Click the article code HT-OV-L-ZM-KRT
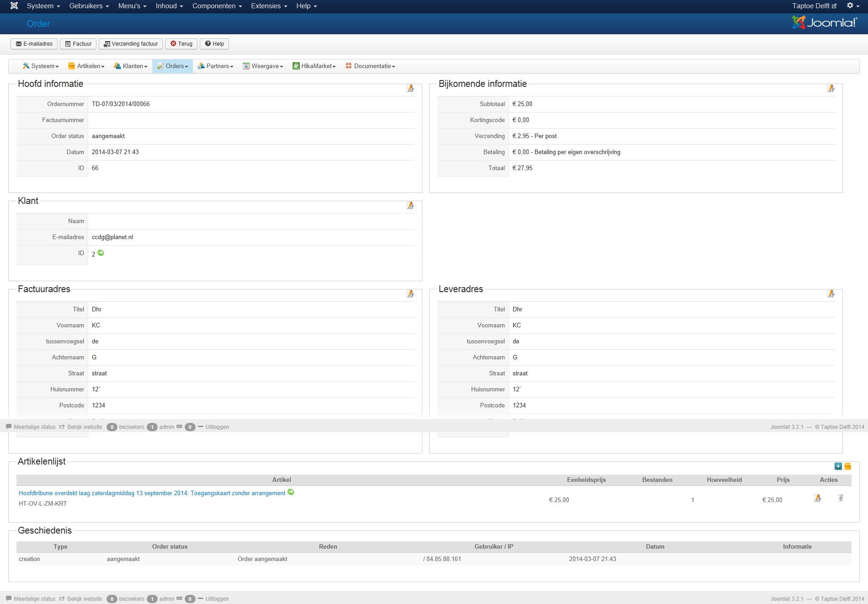The width and height of the screenshot is (868, 604). point(43,504)
